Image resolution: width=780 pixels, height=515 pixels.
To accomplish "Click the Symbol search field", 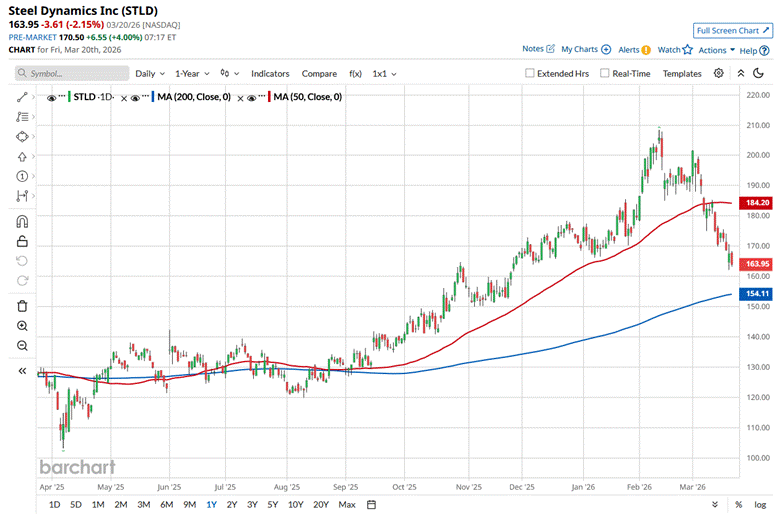I will tap(73, 74).
